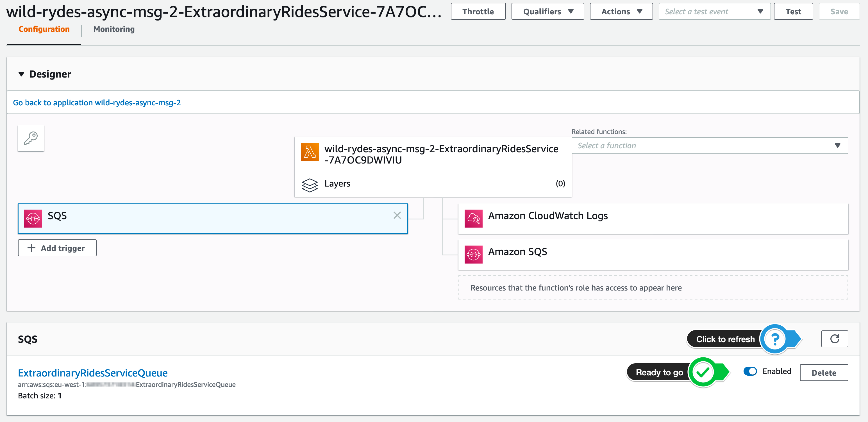
Task: Click the Layers stack icon
Action: pyautogui.click(x=310, y=185)
